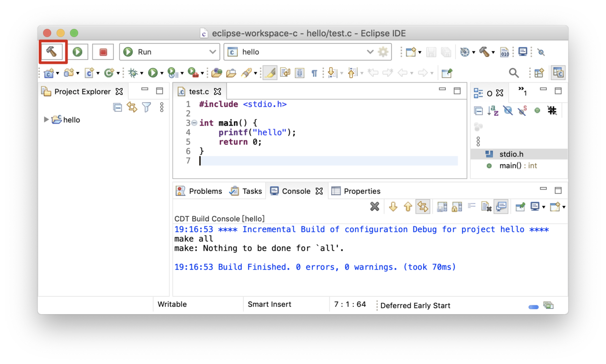Open the Debug dropdown arrow next to bug icon
The height and width of the screenshot is (364, 606).
point(142,73)
